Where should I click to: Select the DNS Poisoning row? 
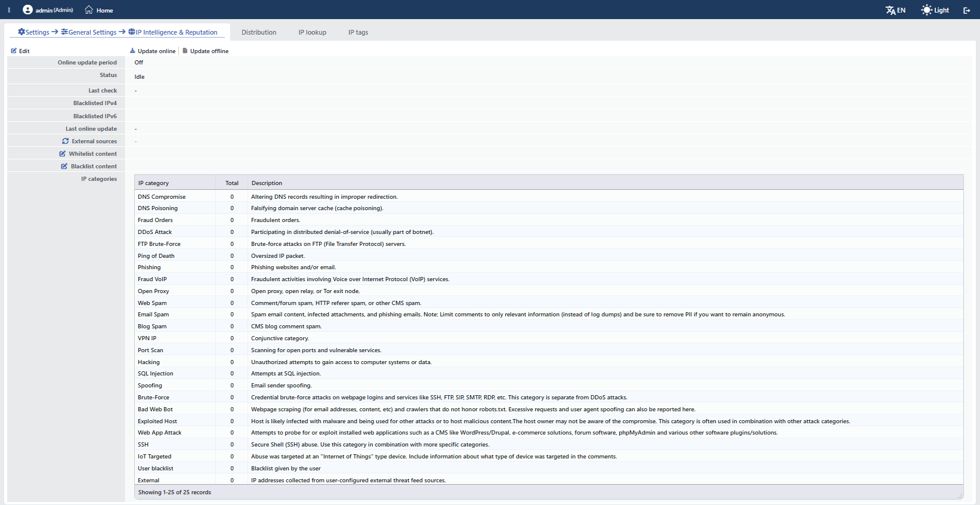click(x=549, y=208)
